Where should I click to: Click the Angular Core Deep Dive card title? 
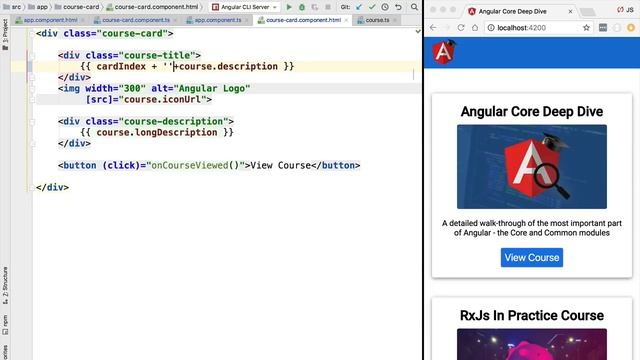(532, 111)
